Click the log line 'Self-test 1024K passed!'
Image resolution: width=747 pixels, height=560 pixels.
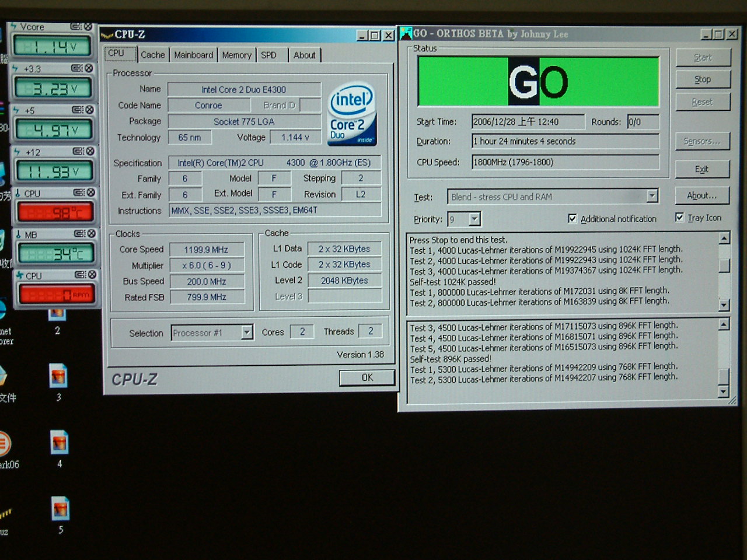453,281
